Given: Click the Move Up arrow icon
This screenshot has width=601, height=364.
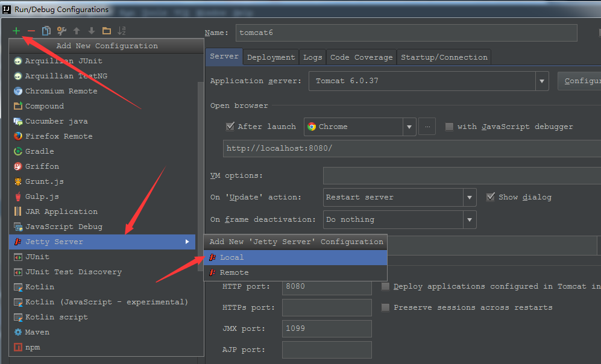Looking at the screenshot, I should point(77,31).
